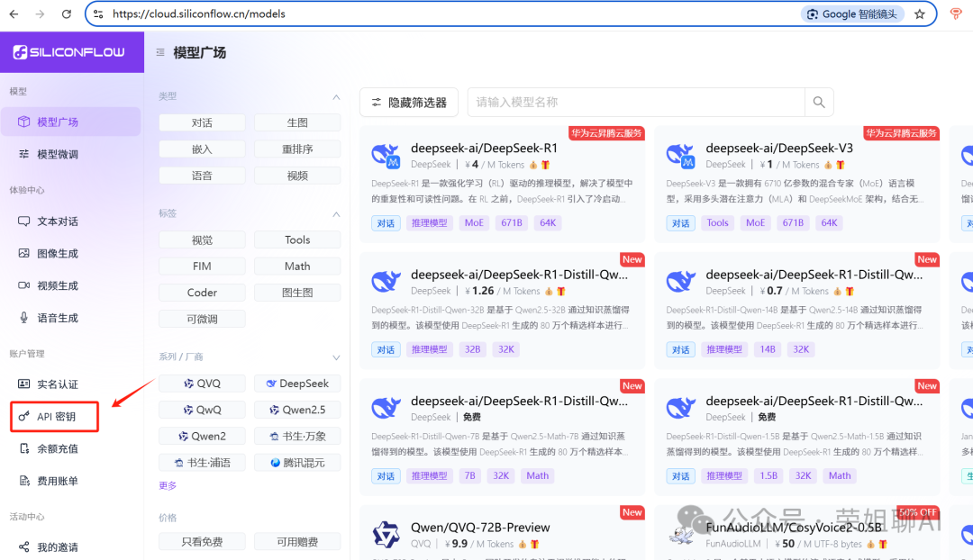Viewport: 973px width, 560px height.
Task: Bookmark page with the star icon
Action: tap(920, 14)
